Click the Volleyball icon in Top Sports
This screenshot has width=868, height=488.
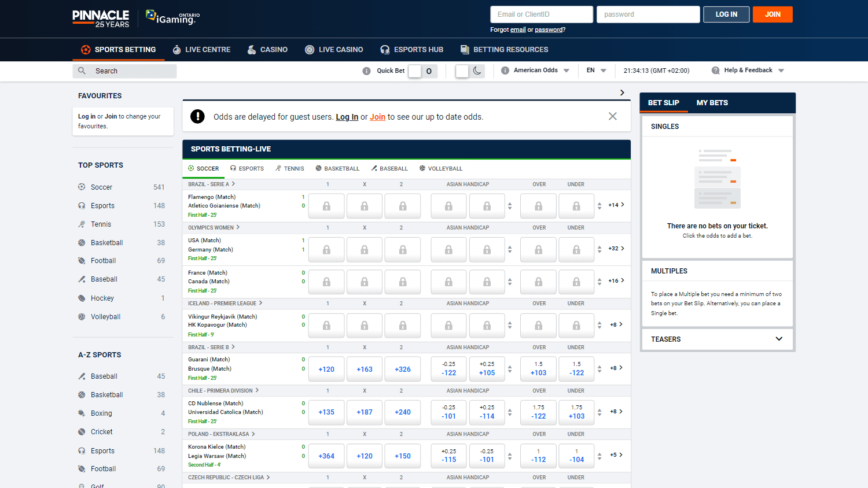tap(82, 317)
